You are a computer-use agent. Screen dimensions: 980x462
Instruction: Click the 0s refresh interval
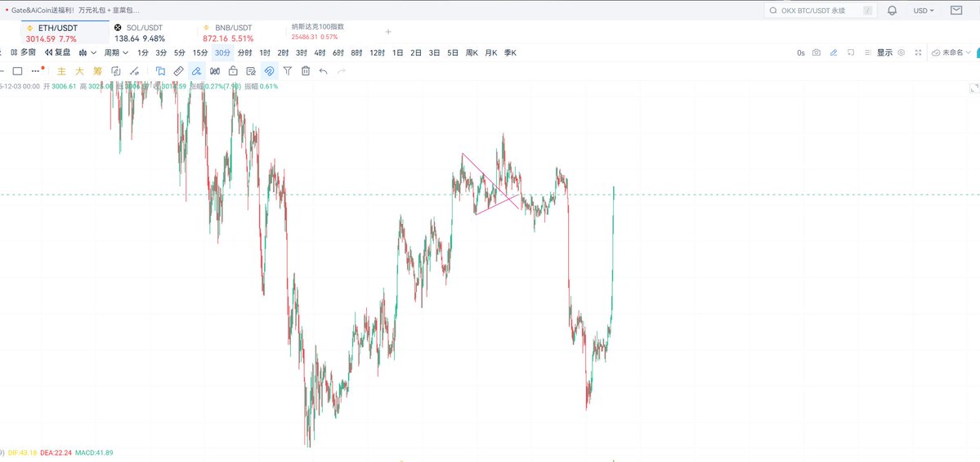tap(801, 53)
